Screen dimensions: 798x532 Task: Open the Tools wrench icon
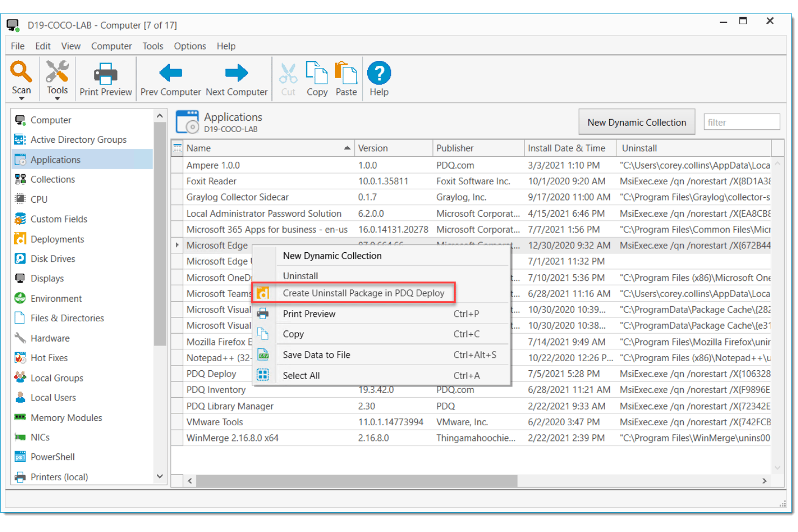57,72
